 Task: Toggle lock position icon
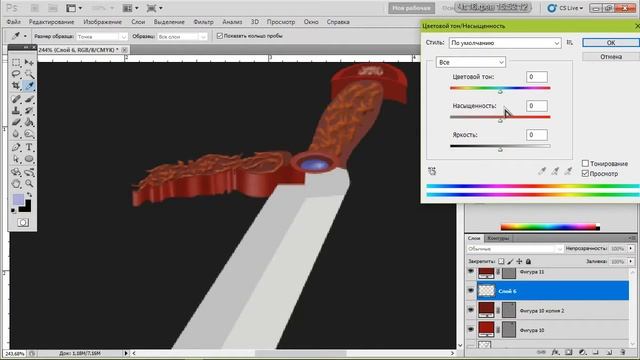(x=519, y=261)
